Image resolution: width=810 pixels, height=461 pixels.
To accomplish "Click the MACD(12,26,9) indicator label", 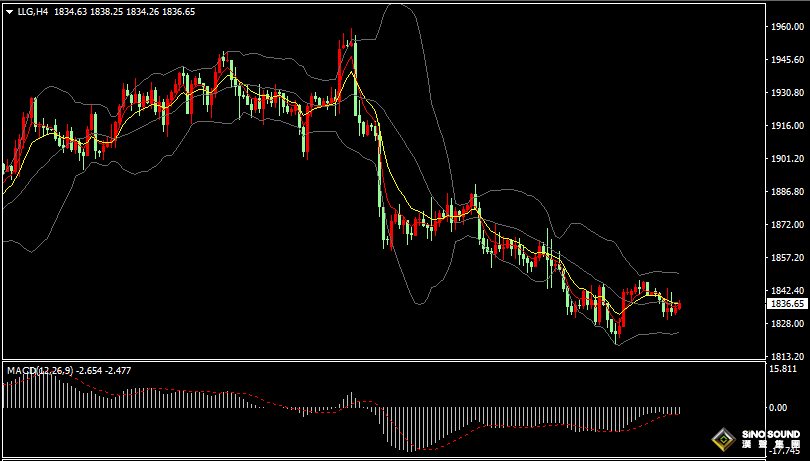I will pos(40,371).
